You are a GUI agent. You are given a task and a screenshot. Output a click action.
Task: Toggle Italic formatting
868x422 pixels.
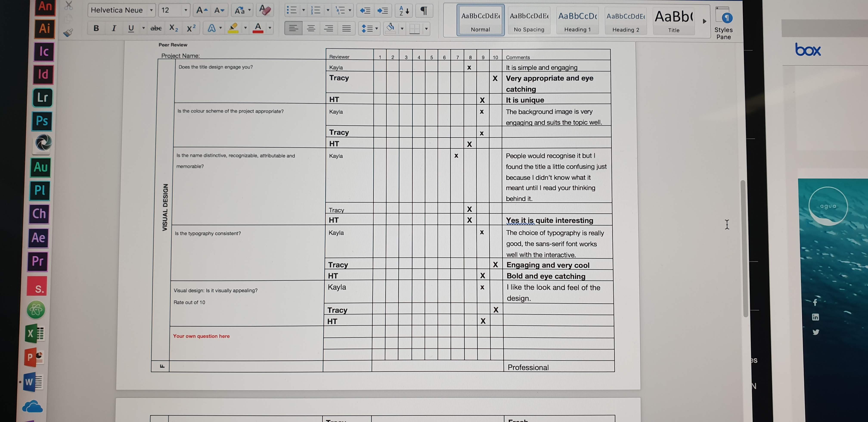(x=114, y=28)
